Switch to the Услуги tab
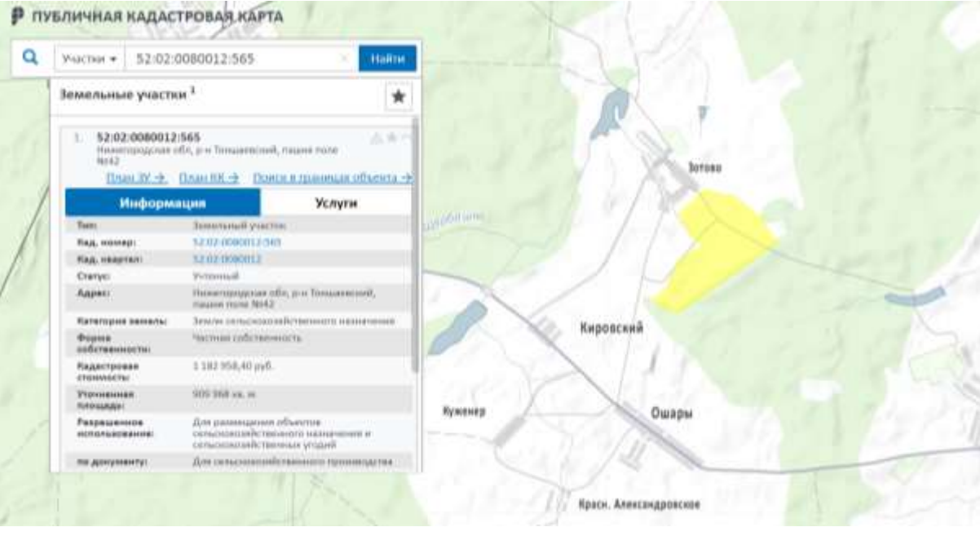The width and height of the screenshot is (980, 536). click(x=336, y=202)
